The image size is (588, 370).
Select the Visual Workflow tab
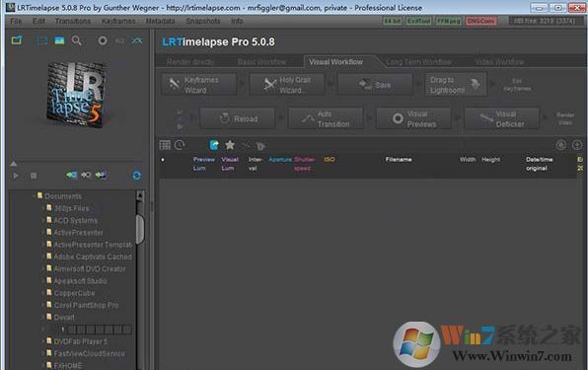click(x=336, y=62)
